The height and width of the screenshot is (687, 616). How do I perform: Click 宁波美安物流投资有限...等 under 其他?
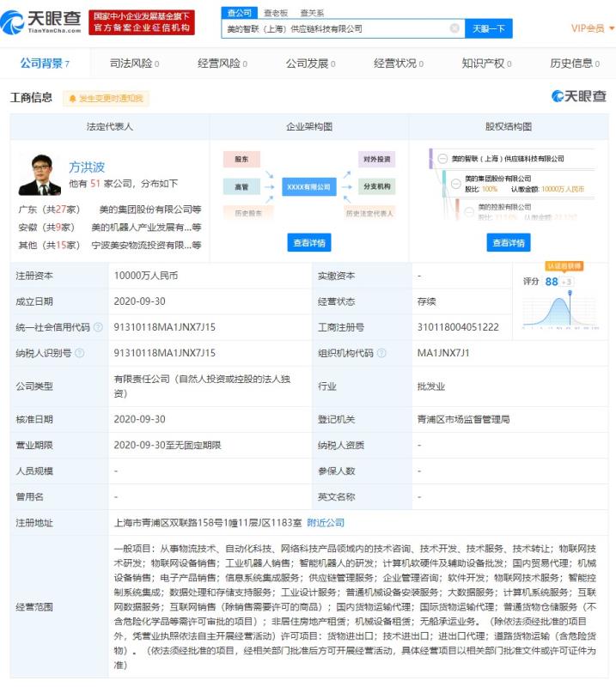pos(146,245)
